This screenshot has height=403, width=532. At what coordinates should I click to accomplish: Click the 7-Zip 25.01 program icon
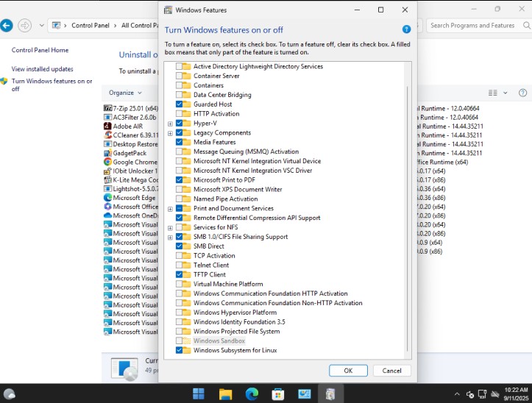coord(107,108)
